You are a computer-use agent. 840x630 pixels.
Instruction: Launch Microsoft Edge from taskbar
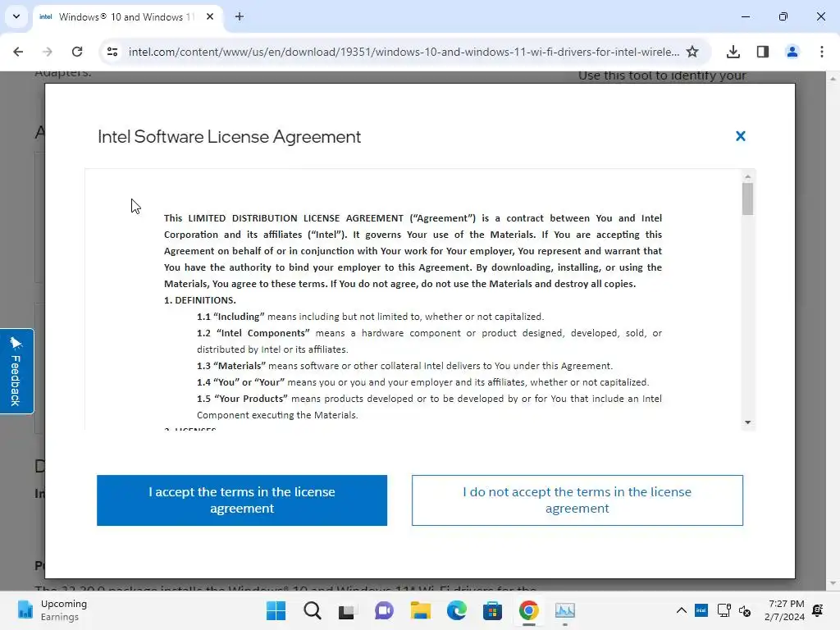pyautogui.click(x=456, y=610)
